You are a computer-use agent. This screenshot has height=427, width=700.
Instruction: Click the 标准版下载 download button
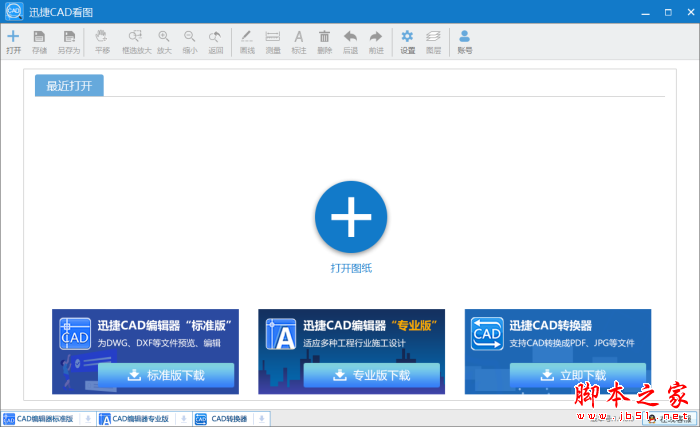point(166,376)
